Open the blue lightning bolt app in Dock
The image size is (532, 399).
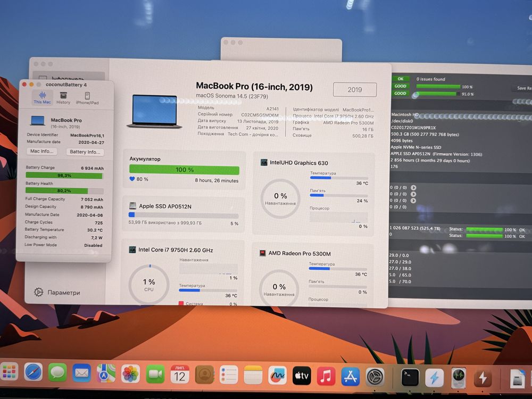tap(434, 377)
